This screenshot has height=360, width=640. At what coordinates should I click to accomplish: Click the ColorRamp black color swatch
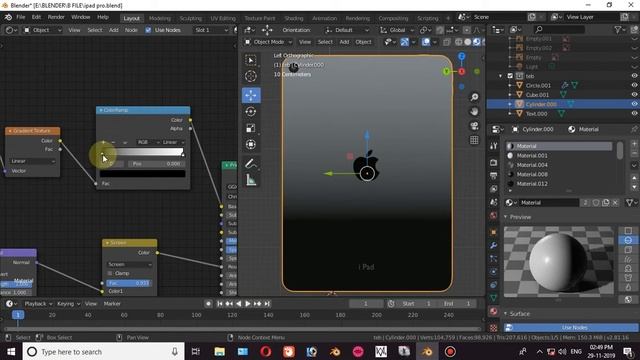tap(142, 174)
